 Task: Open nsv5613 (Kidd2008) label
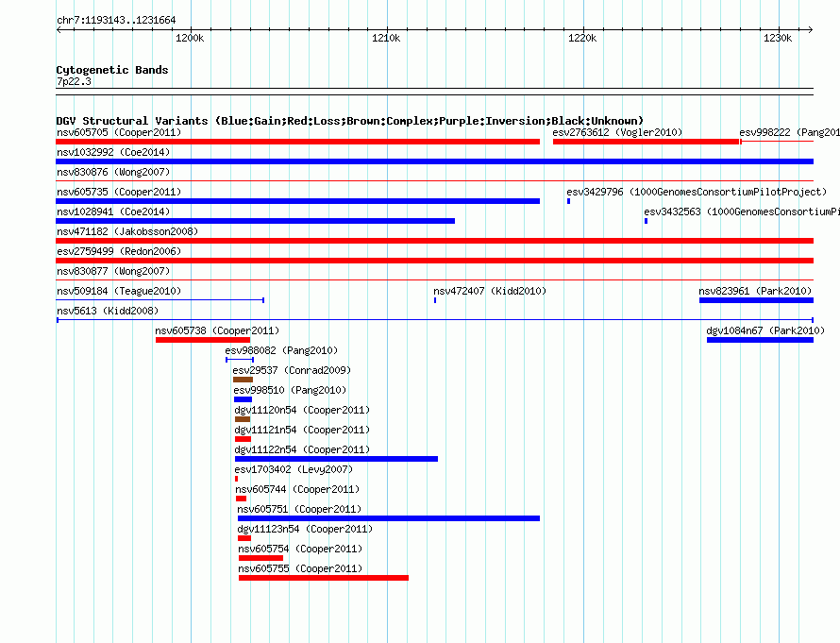click(x=108, y=311)
